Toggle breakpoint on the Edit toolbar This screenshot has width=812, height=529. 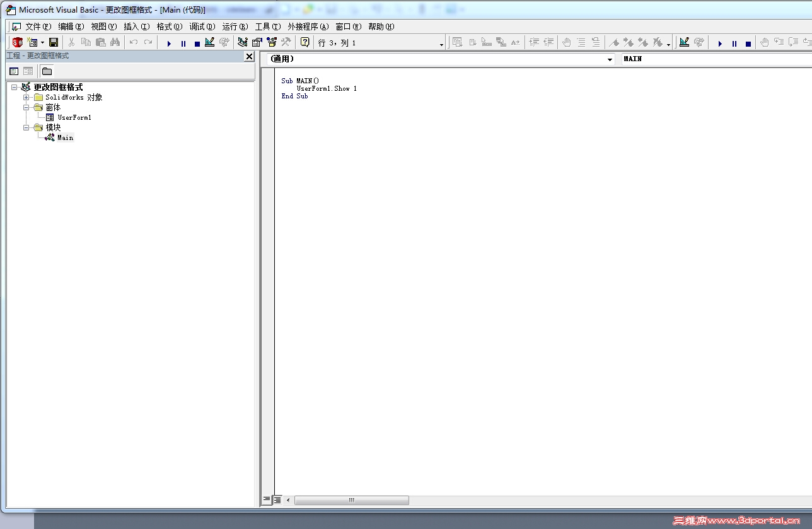567,42
